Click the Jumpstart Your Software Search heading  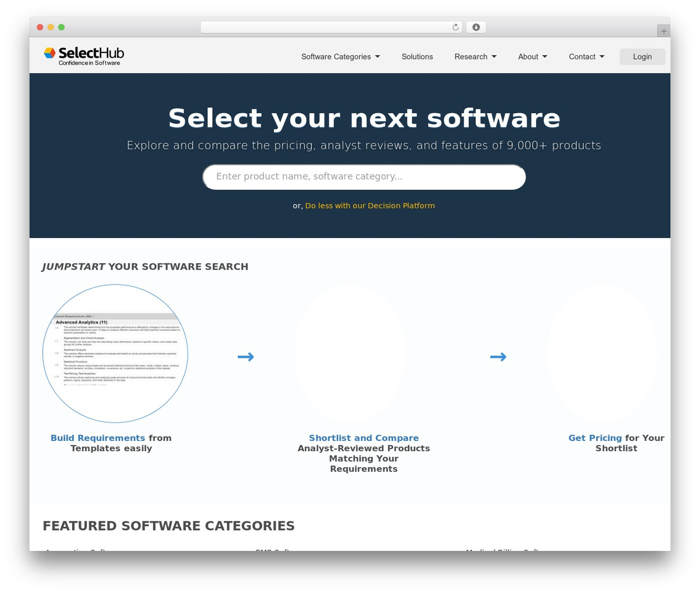click(145, 266)
